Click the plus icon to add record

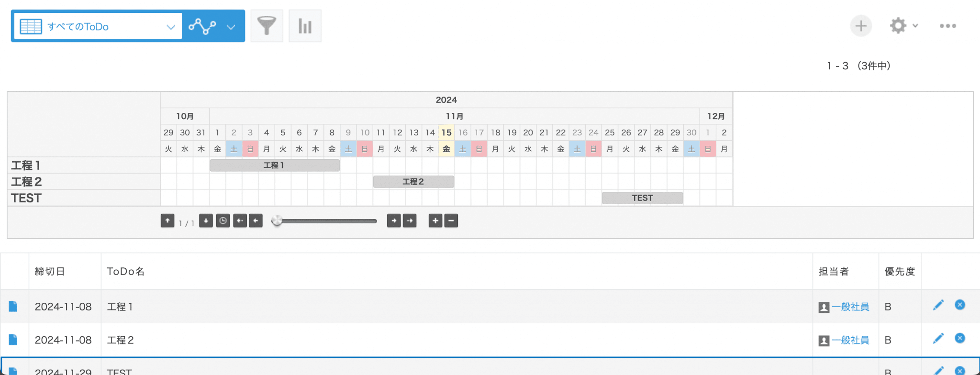(860, 26)
